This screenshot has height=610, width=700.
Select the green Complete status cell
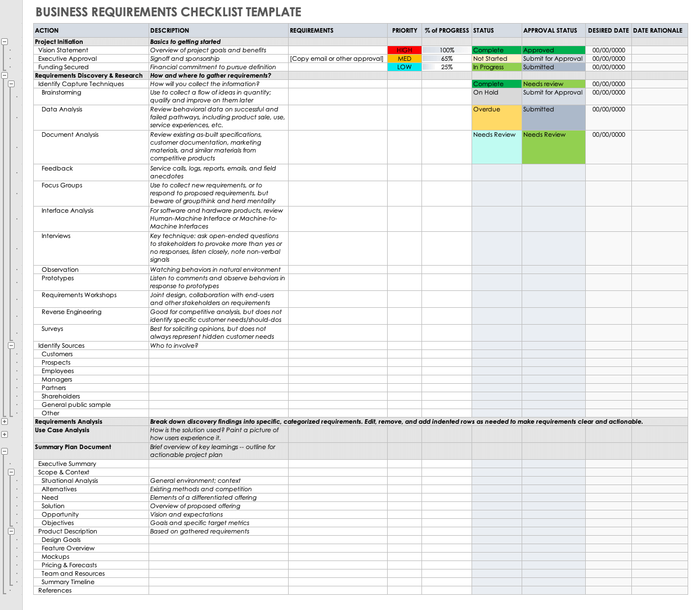coord(495,50)
